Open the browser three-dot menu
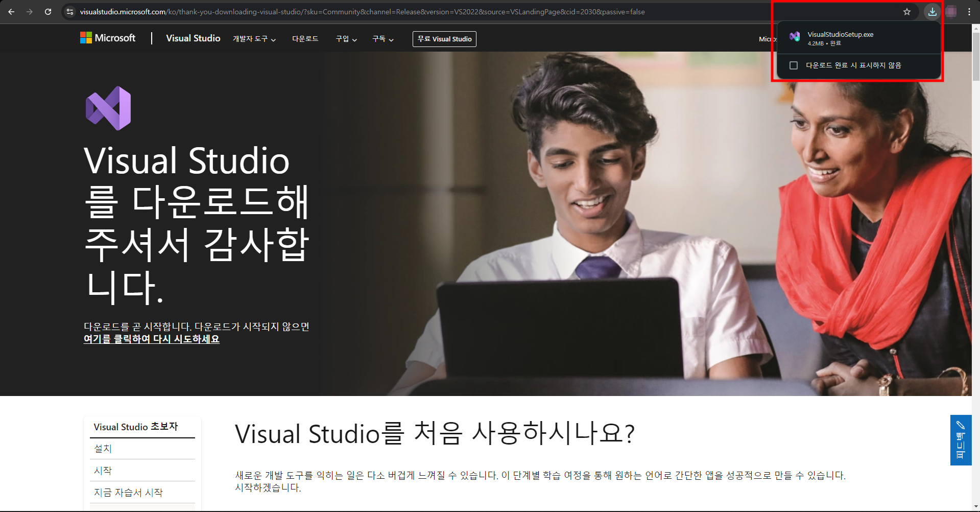980x512 pixels. click(969, 12)
